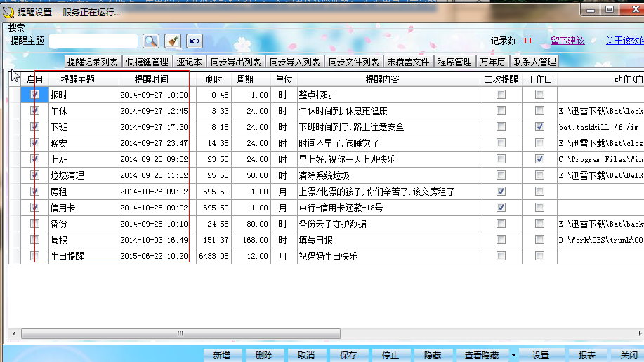Screen dimensions: 644x362
Task: Open the 留下建议 link
Action: (x=567, y=41)
